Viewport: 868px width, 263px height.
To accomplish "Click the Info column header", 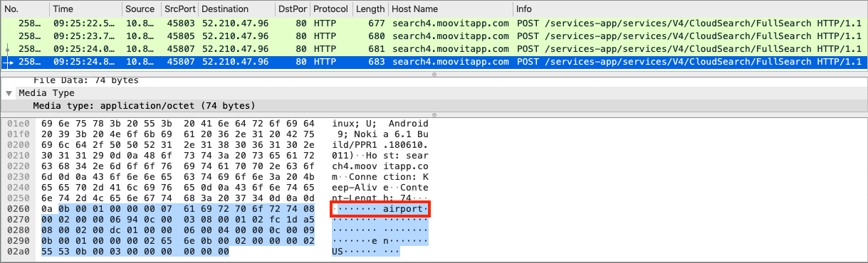I will tap(690, 9).
